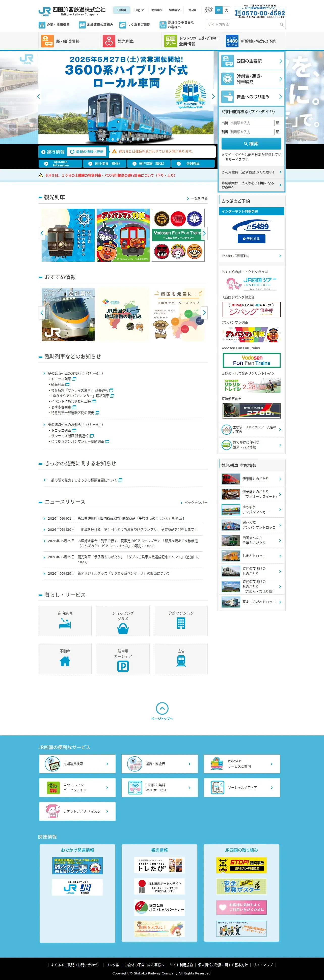The width and height of the screenshot is (324, 980).
Task: Click the 検索 timetable search button
Action: (x=251, y=144)
